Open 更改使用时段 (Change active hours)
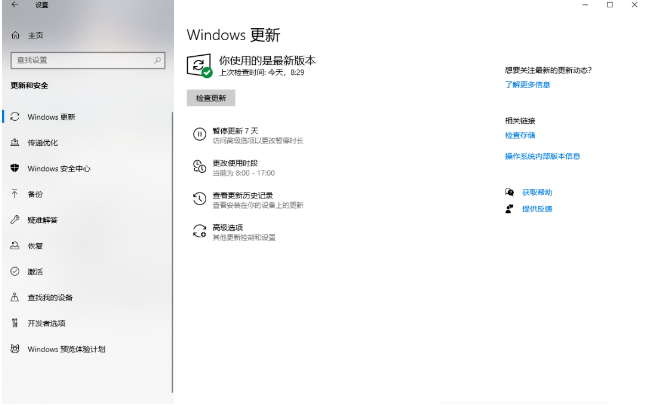Viewport: 649px width, 406px height. point(235,163)
